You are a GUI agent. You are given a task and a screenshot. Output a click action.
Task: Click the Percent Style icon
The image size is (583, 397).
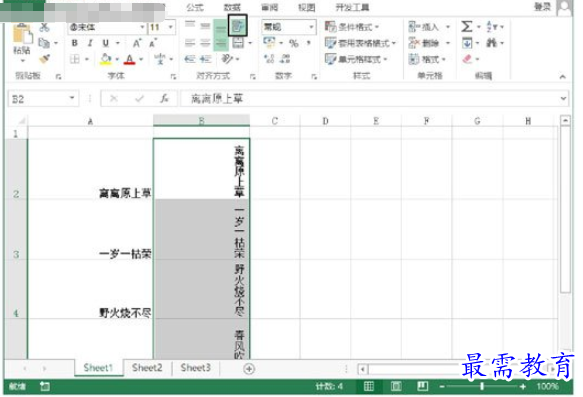tap(294, 43)
